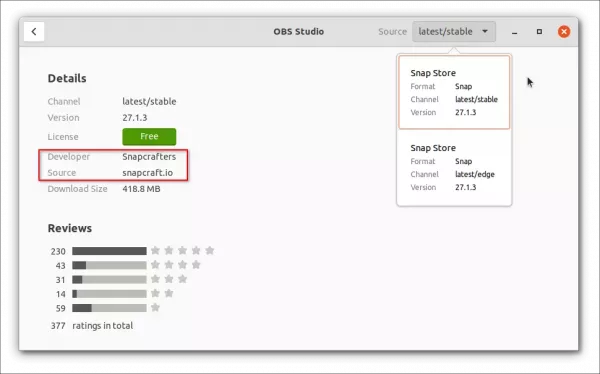The image size is (600, 374).
Task: Click the 230 ratings five-star bar
Action: (x=109, y=251)
